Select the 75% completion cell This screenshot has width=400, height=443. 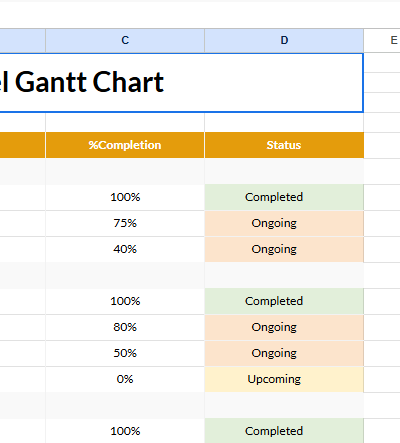125,223
